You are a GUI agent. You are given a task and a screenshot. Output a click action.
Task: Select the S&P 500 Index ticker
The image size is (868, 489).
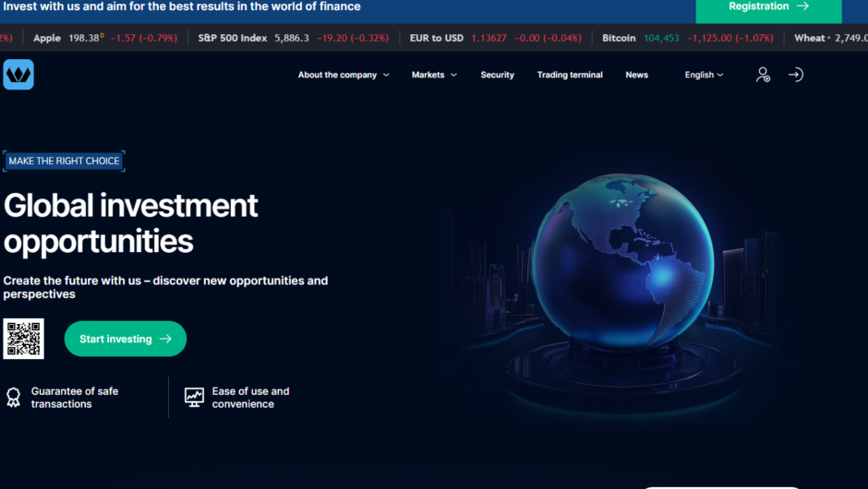tap(294, 38)
